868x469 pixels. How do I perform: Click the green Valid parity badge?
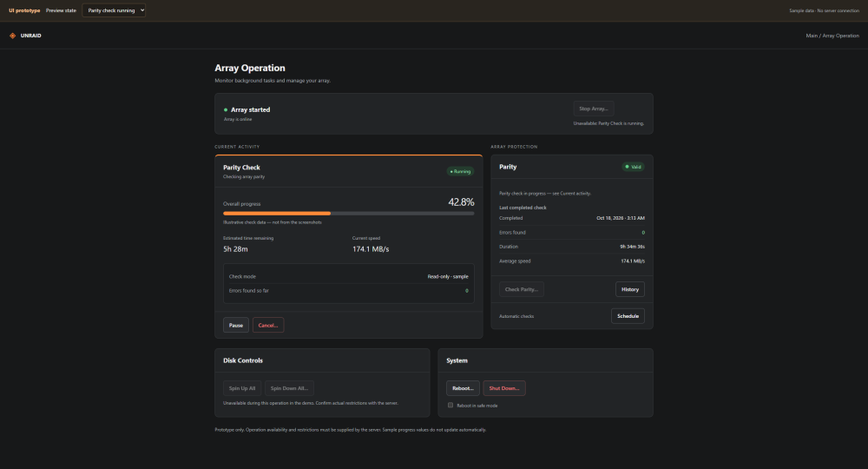tap(633, 167)
